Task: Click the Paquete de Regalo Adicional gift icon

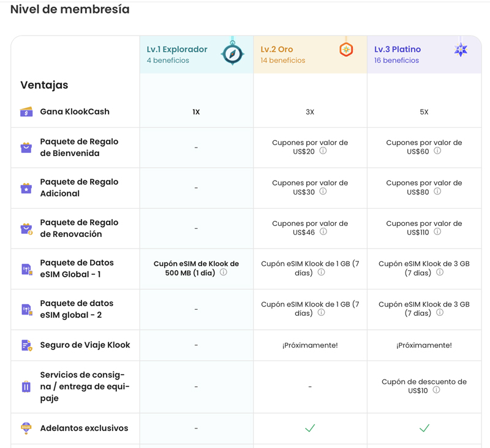Action: pyautogui.click(x=26, y=188)
